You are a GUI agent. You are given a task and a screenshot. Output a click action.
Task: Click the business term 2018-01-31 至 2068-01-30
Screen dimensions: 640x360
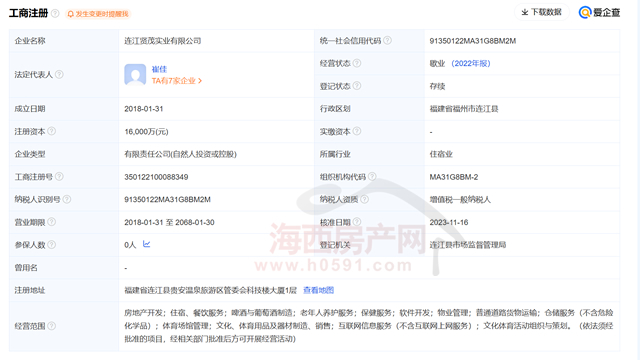pyautogui.click(x=169, y=222)
